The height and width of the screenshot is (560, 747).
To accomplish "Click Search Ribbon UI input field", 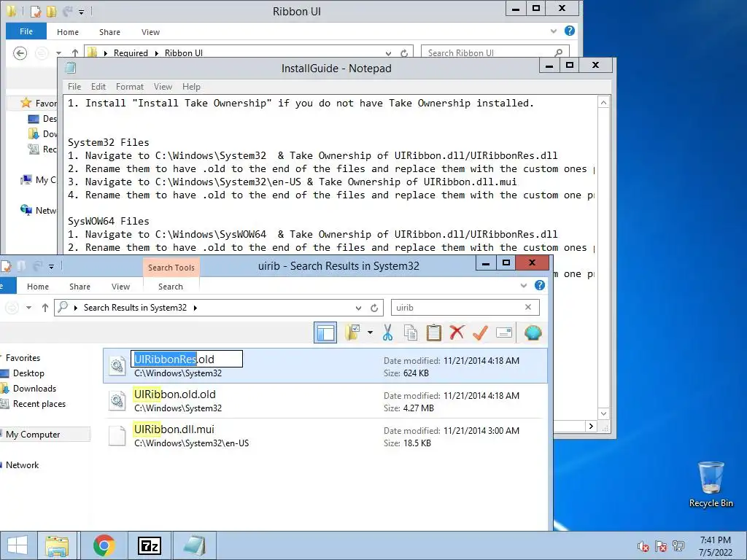I will (489, 52).
